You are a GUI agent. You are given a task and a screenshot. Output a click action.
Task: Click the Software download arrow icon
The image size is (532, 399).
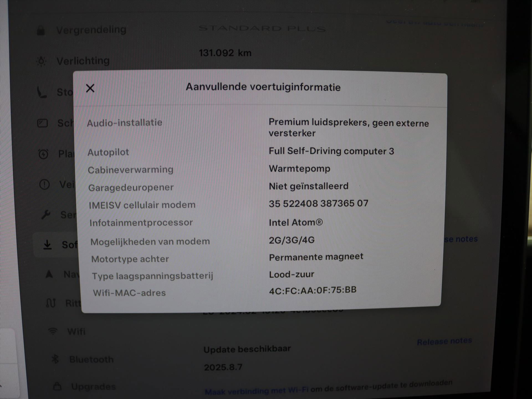point(47,245)
